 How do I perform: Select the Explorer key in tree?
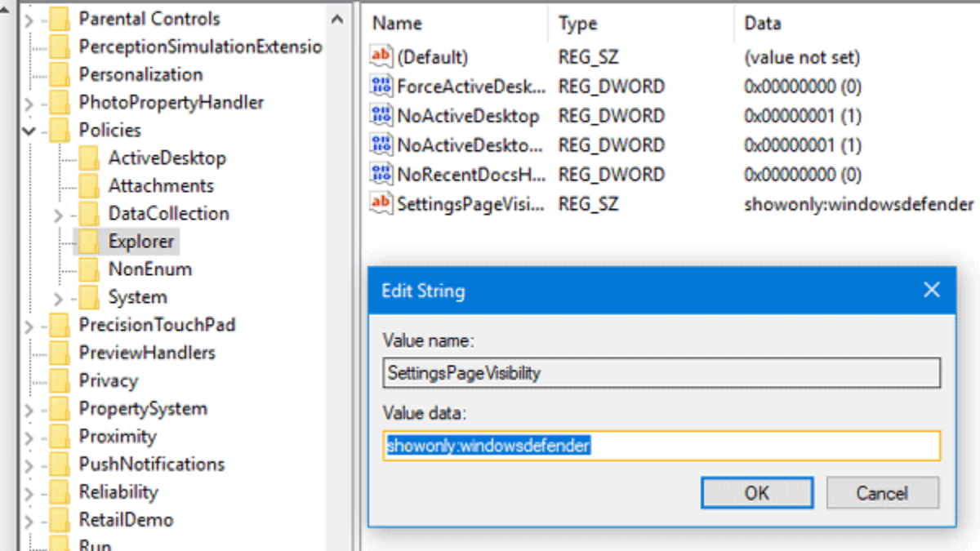[140, 241]
